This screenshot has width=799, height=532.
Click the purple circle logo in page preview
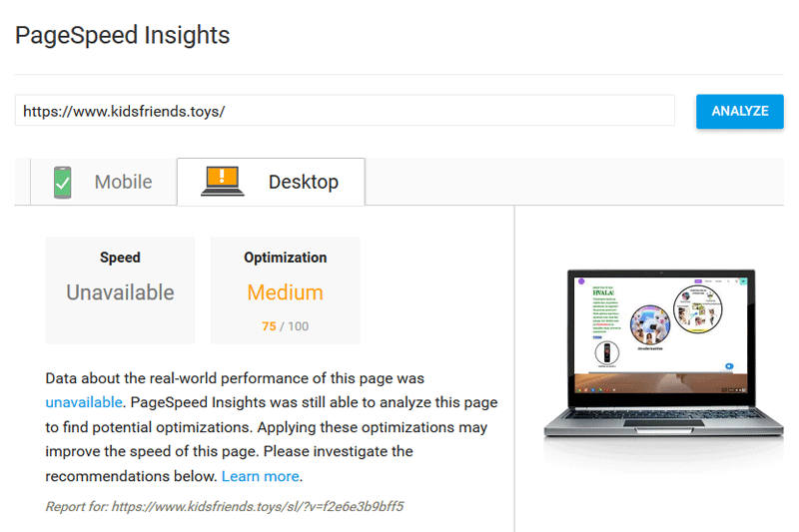(581, 282)
